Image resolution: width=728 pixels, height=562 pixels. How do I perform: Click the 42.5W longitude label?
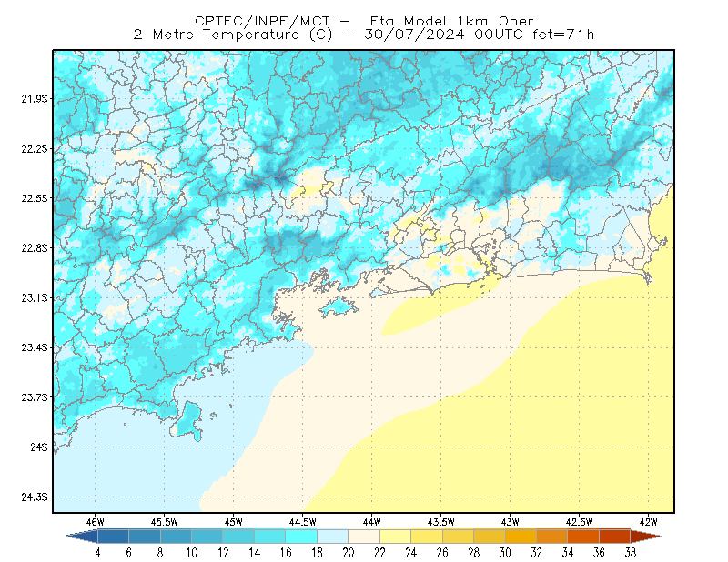click(x=580, y=522)
